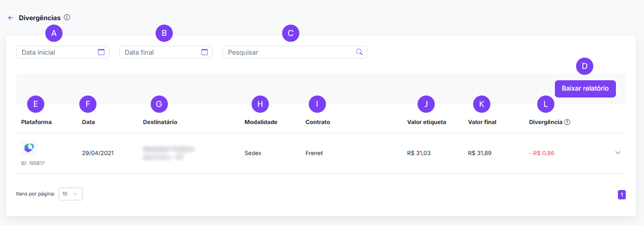Click the Data column header
Screen dimensions: 644x225
point(88,122)
